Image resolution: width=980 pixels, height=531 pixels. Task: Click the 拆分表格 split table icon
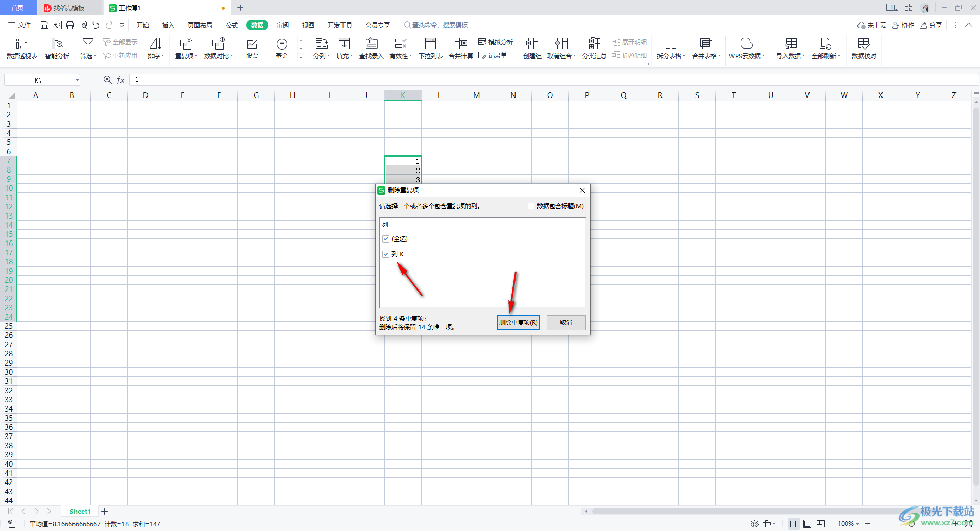point(671,44)
